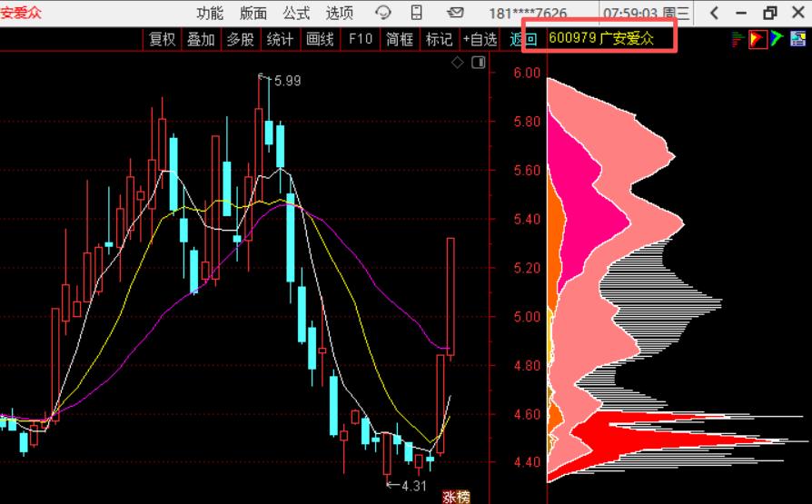Screen dimensions: 812x504
Task: Click the back arrow in title bar
Action: pos(714,13)
